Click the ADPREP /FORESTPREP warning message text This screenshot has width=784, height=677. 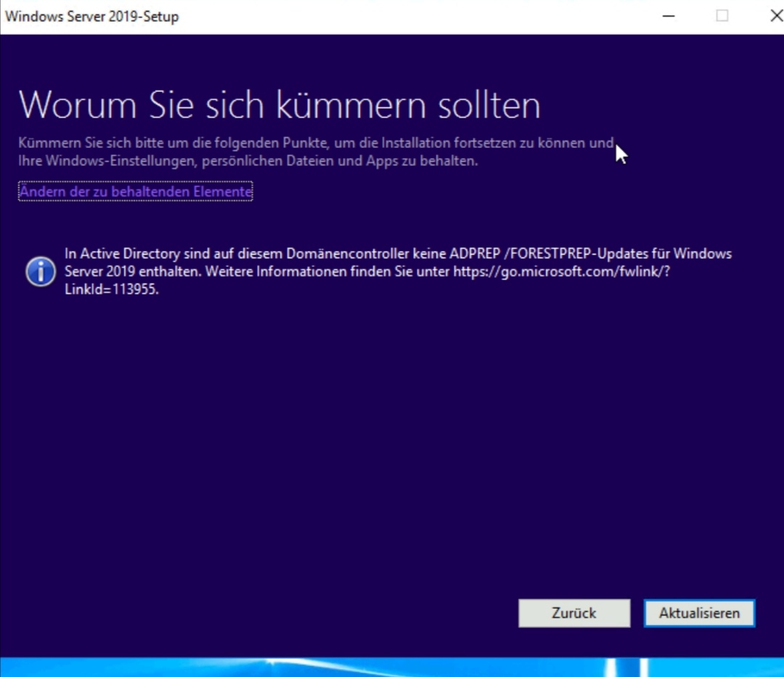[398, 271]
